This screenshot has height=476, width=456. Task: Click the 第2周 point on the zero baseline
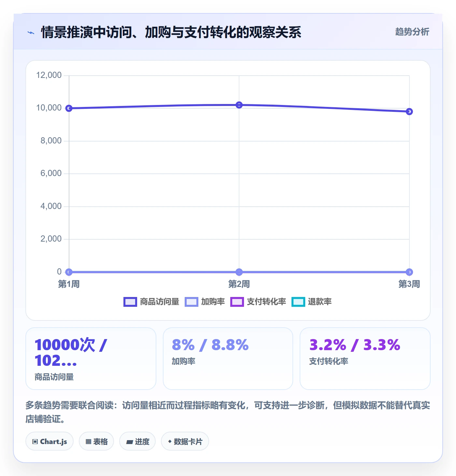coord(239,272)
